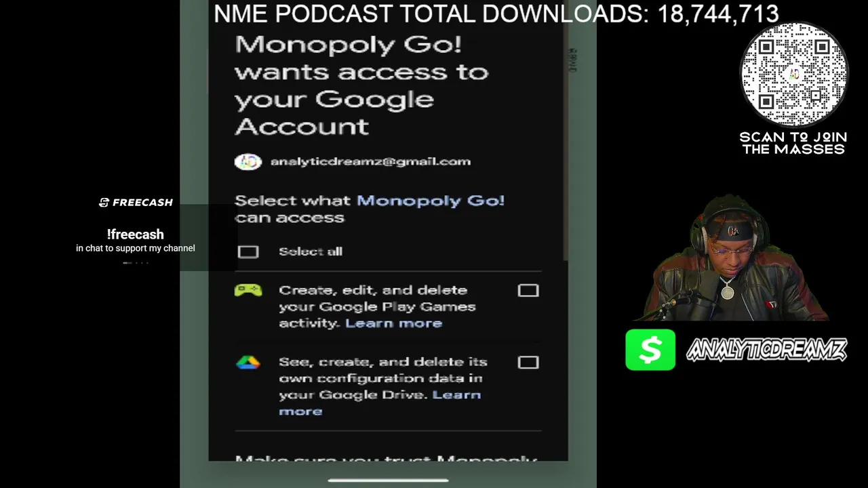The height and width of the screenshot is (488, 868).
Task: Click the Freecash logo
Action: (x=136, y=203)
